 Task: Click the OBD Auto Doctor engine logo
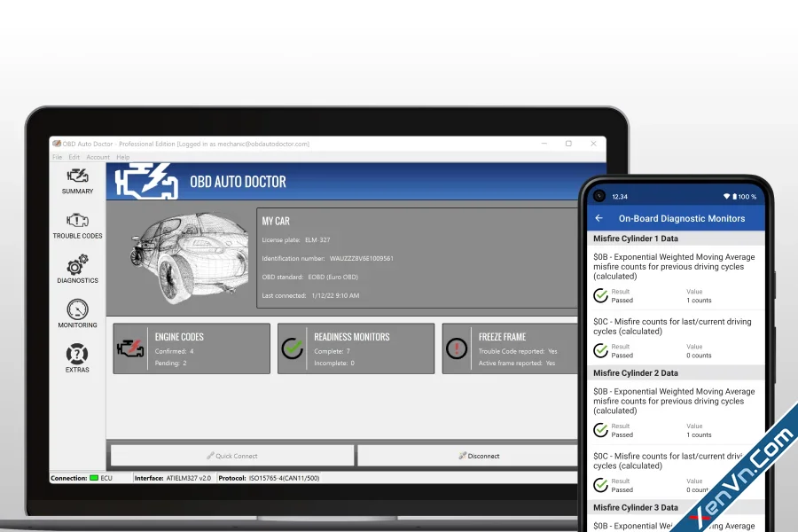pos(146,181)
